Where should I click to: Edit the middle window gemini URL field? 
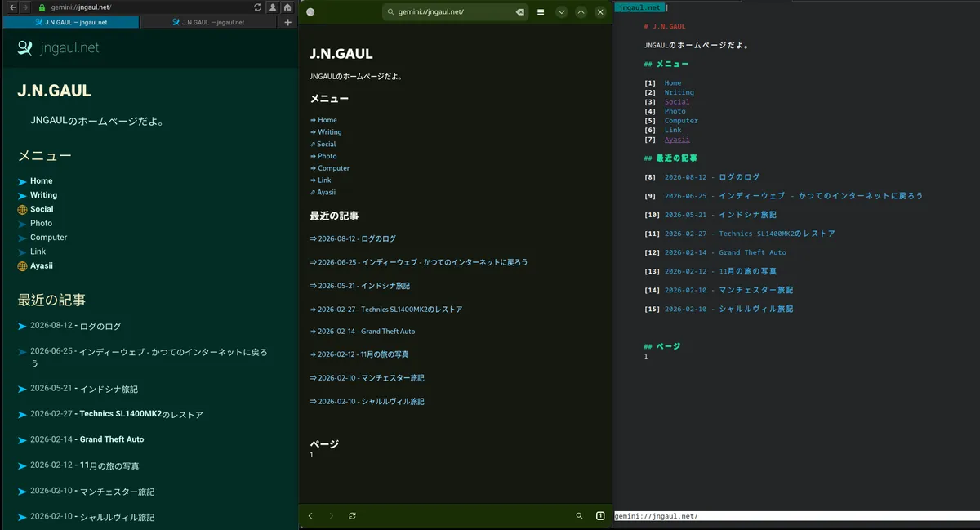click(455, 12)
